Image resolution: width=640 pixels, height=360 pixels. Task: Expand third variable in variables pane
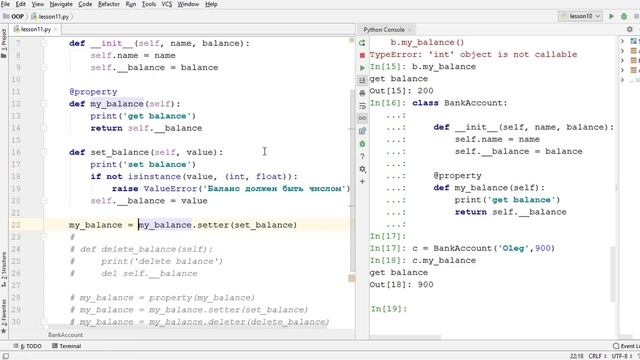[622, 60]
